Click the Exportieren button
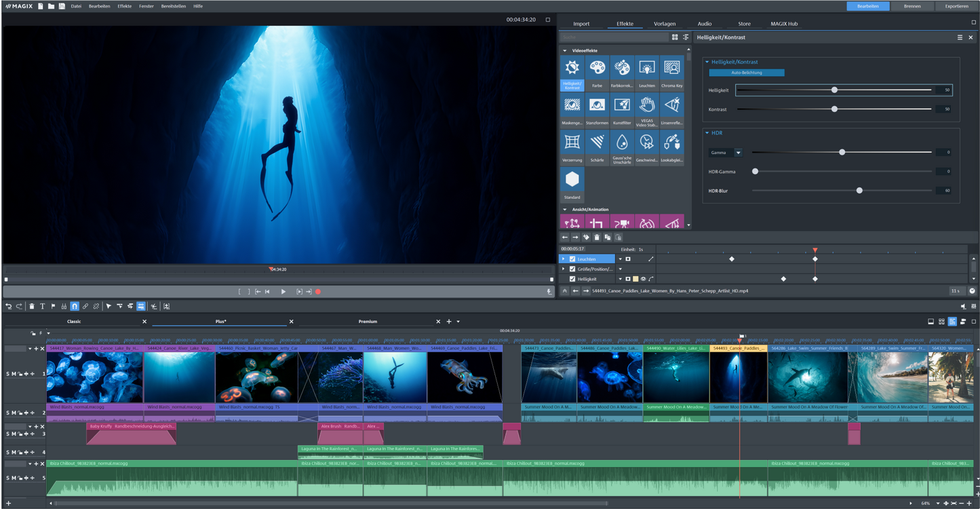The width and height of the screenshot is (980, 509). [x=956, y=5]
